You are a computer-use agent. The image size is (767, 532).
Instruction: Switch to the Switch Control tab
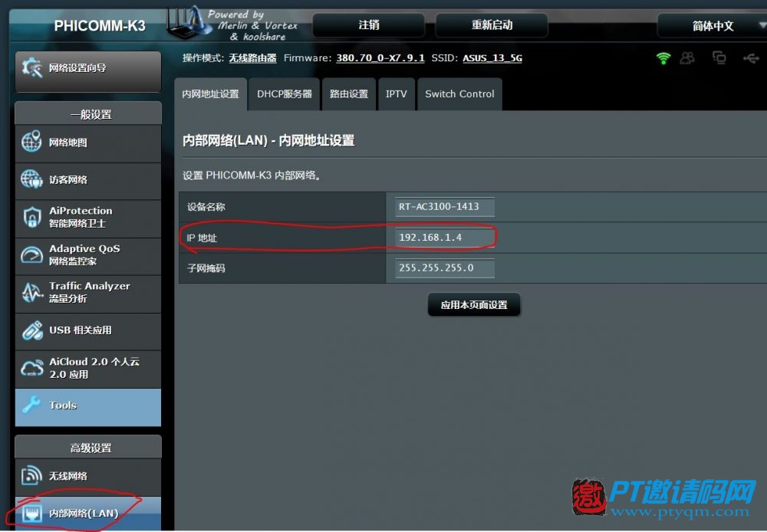click(459, 94)
